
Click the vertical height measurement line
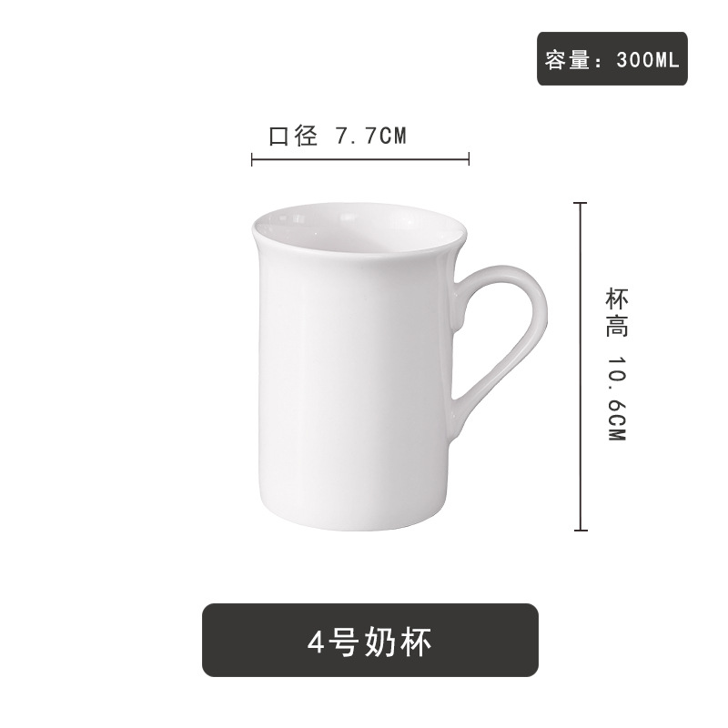[x=581, y=367]
